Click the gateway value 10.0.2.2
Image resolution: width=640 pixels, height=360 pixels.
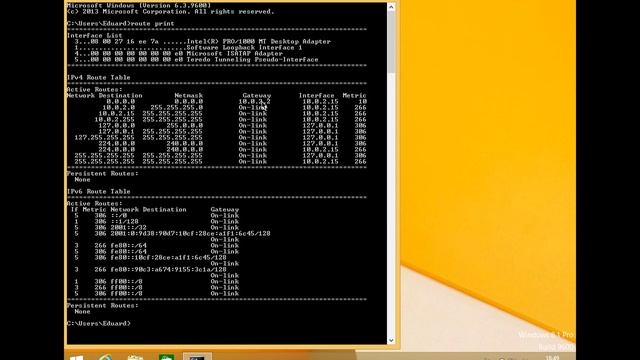coord(254,102)
